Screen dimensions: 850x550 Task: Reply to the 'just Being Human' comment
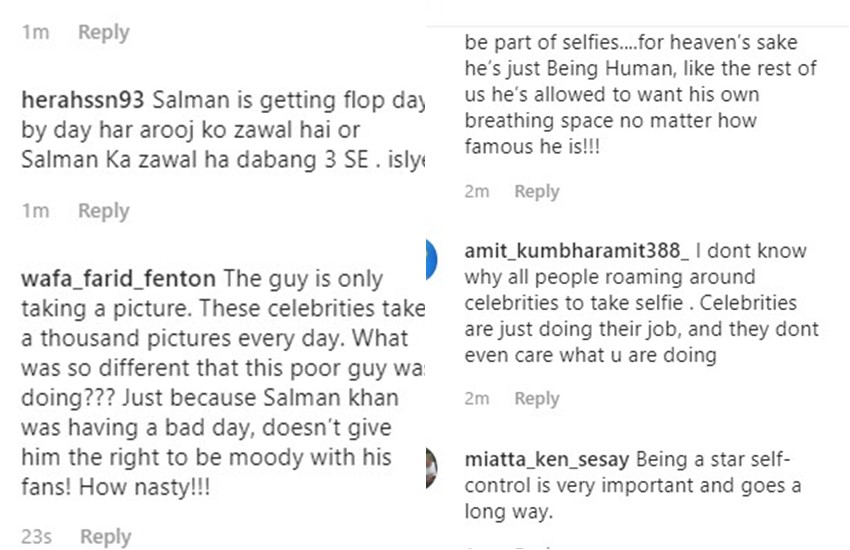point(536,191)
